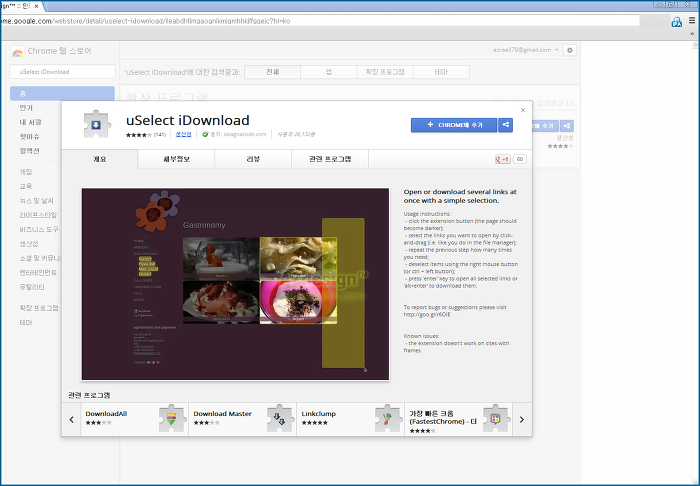Close the browser tab with the X
700x486 pixels.
36,6
